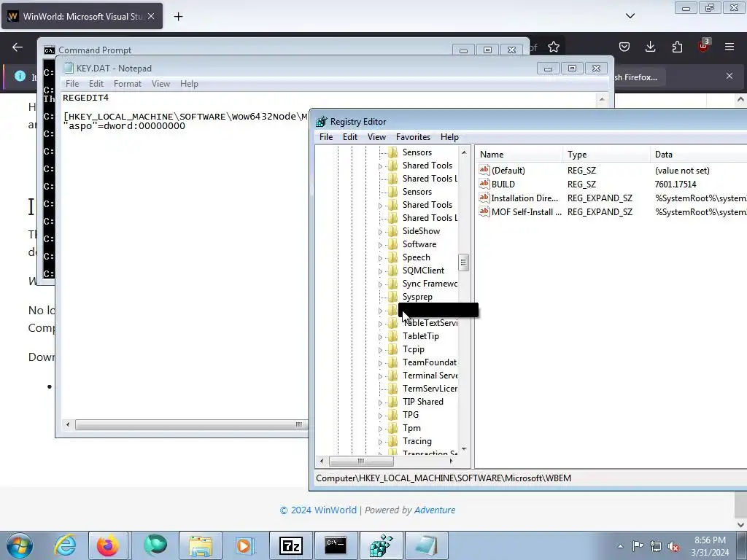The width and height of the screenshot is (747, 560).
Task: Select the TIP Shared key
Action: tap(422, 402)
